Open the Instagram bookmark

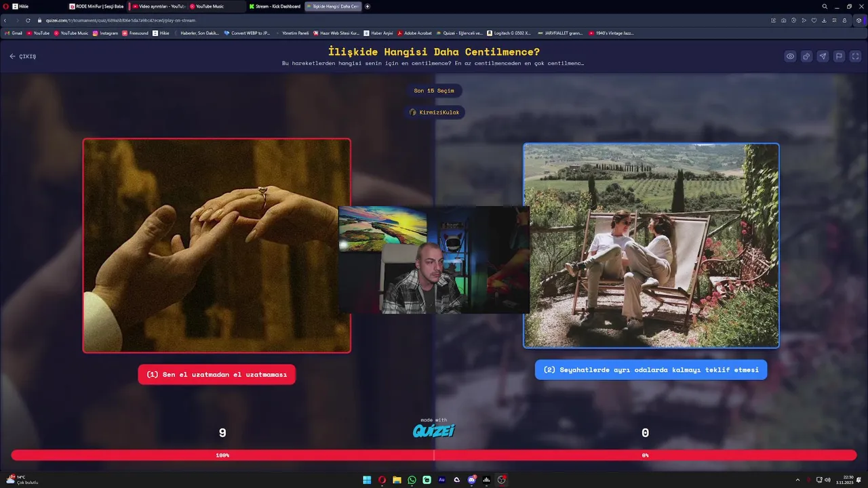click(x=105, y=33)
